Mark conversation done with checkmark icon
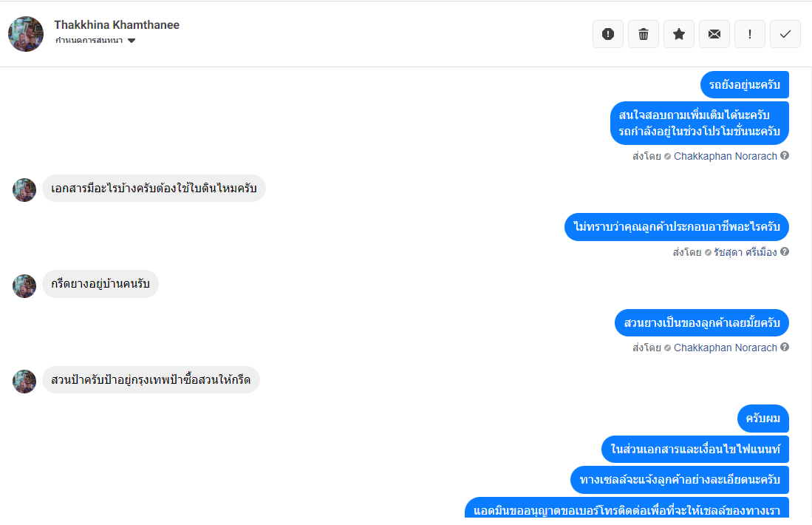 point(785,34)
